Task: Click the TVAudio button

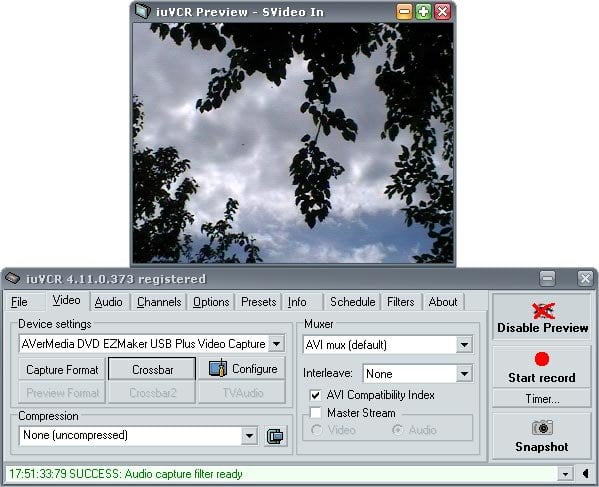Action: point(242,392)
